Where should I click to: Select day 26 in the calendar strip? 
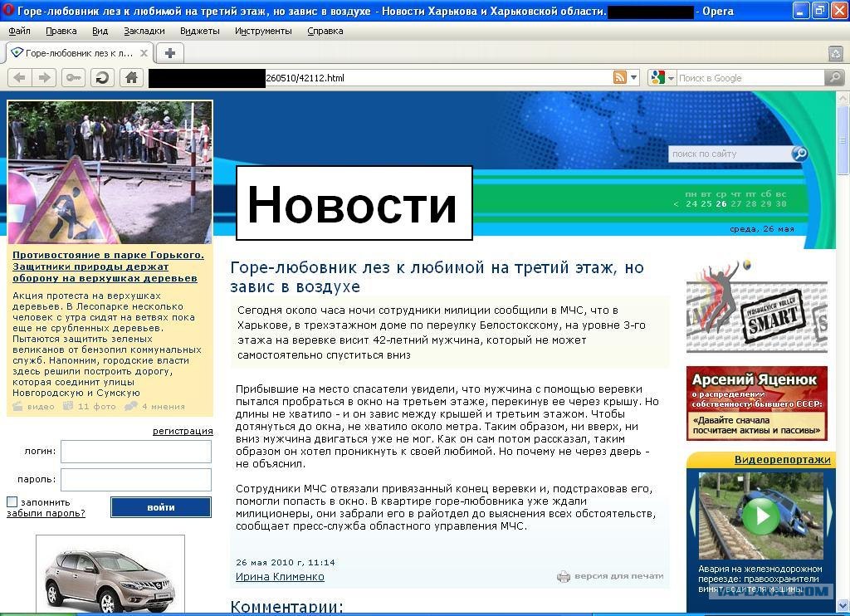click(721, 204)
